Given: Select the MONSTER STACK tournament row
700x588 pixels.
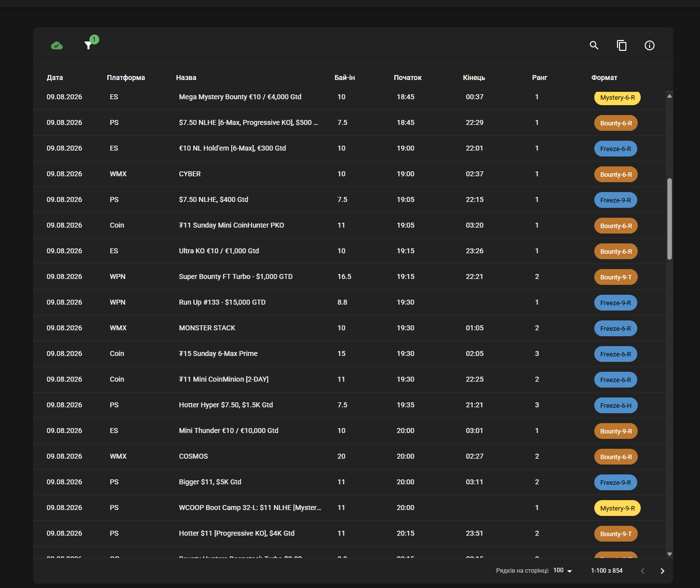Looking at the screenshot, I should pyautogui.click(x=349, y=328).
